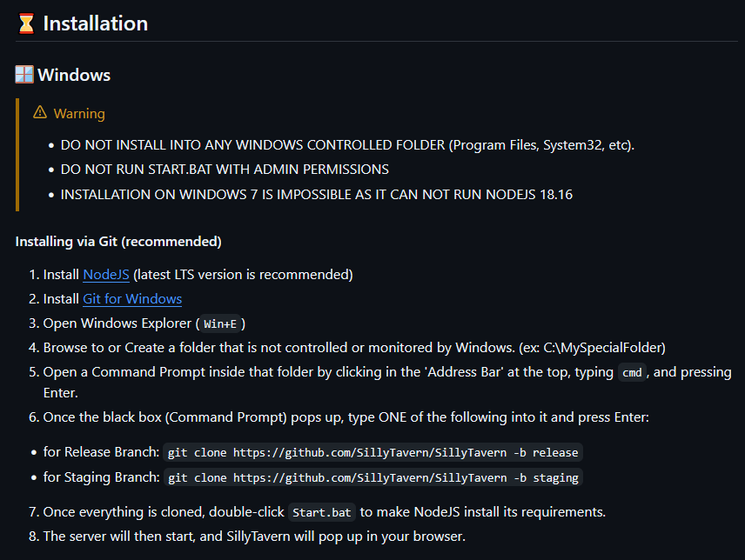Click the orange Warning label

tap(79, 113)
